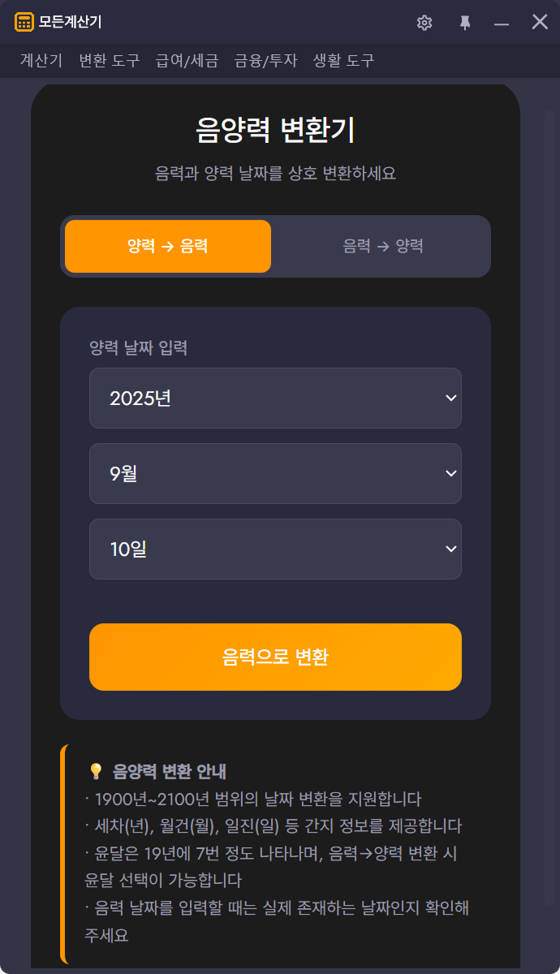Open the 2025년 year dropdown
This screenshot has width=560, height=974.
pos(275,399)
